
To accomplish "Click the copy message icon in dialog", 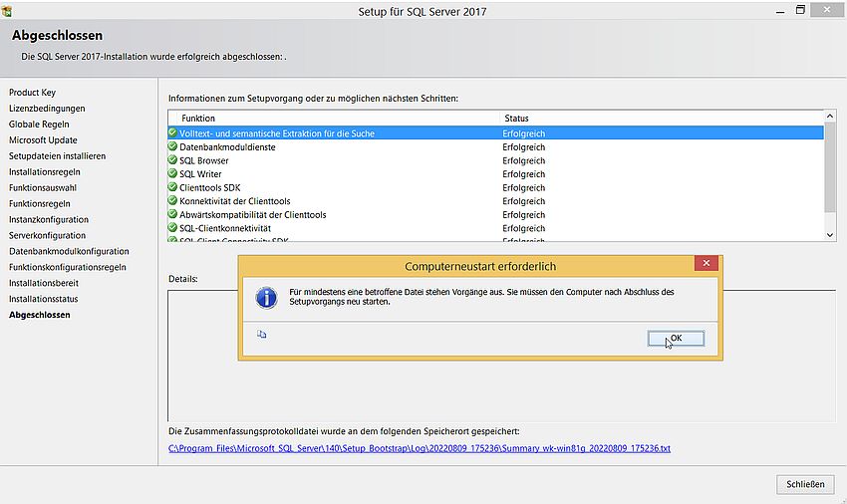I will 261,335.
